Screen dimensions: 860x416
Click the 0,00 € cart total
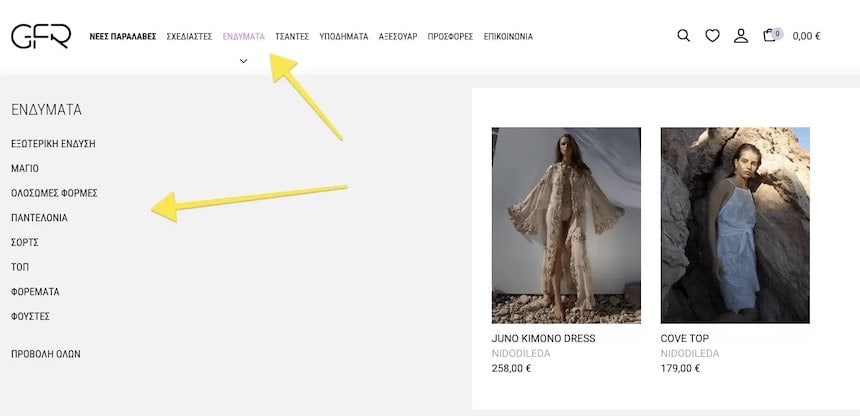tap(806, 37)
